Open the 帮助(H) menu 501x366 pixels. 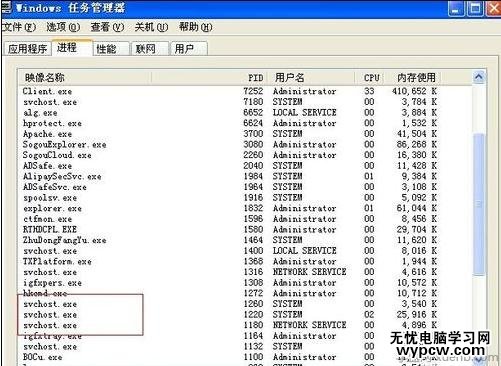(195, 27)
